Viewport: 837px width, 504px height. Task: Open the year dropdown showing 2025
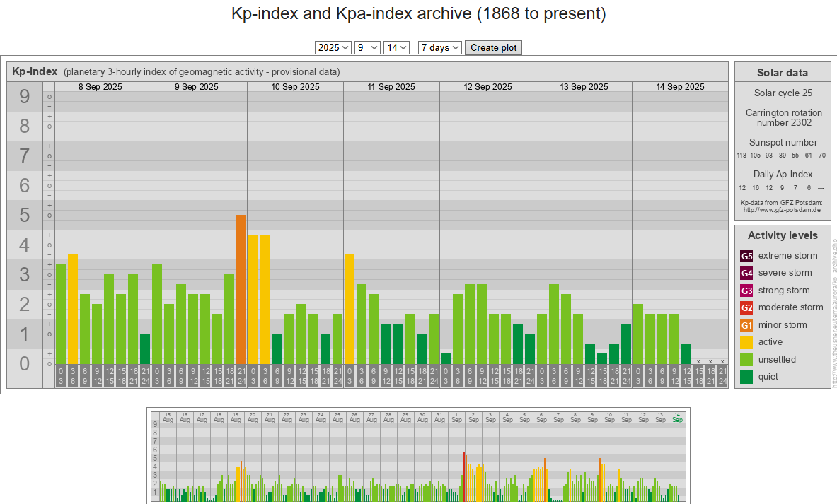coord(333,47)
